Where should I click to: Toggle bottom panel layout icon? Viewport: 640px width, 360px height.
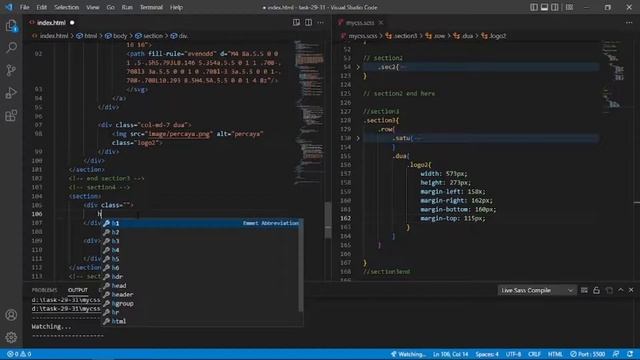tap(544, 7)
